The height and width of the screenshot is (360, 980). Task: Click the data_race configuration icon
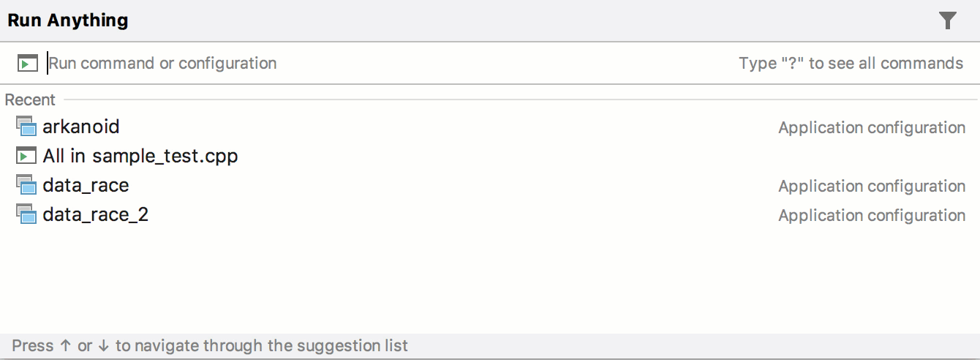pos(26,185)
